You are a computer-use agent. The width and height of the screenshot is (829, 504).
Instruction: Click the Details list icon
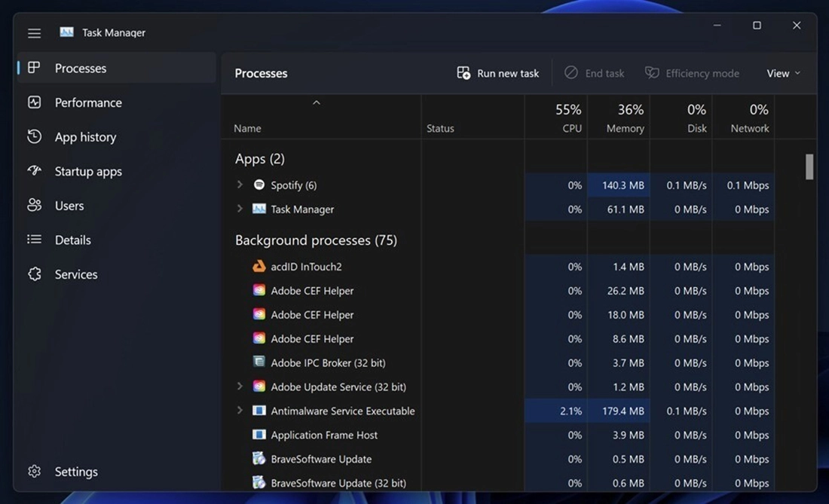35,240
